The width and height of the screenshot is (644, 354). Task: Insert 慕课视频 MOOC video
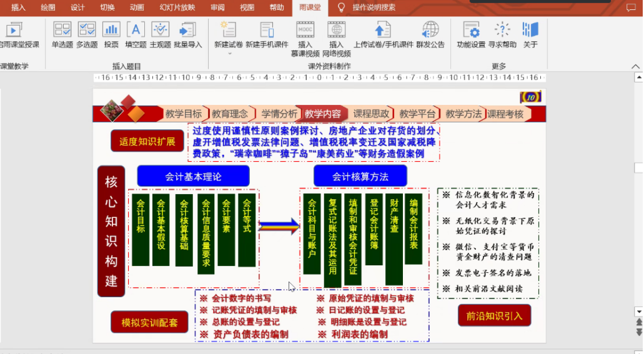(305, 39)
